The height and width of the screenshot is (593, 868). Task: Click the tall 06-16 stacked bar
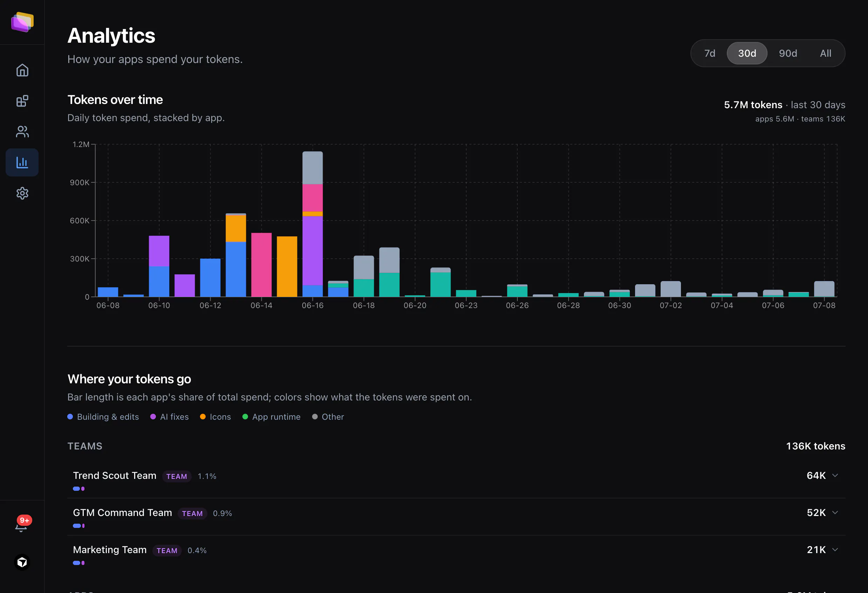[312, 224]
